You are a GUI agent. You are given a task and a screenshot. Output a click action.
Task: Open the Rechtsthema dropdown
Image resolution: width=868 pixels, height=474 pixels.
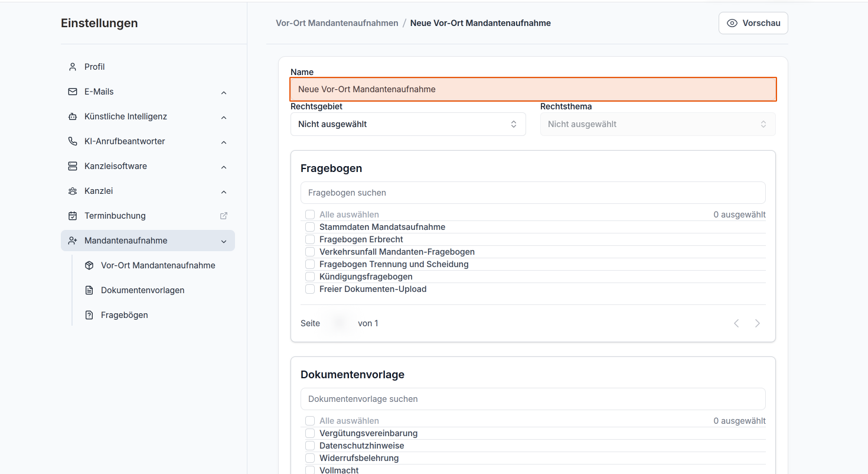[658, 124]
